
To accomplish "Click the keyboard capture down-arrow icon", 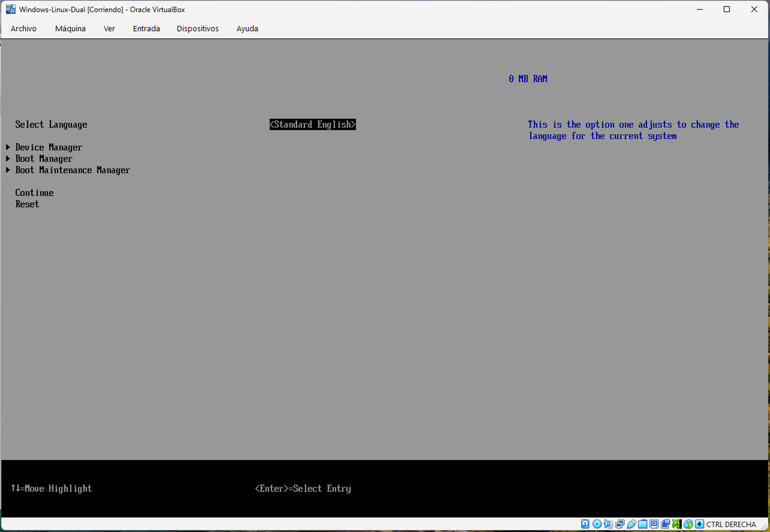I will point(700,524).
